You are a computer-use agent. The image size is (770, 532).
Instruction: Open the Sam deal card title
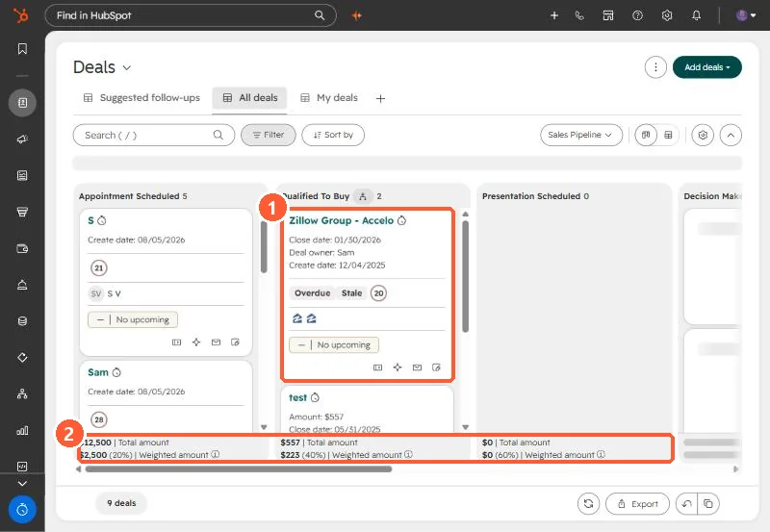pyautogui.click(x=98, y=372)
